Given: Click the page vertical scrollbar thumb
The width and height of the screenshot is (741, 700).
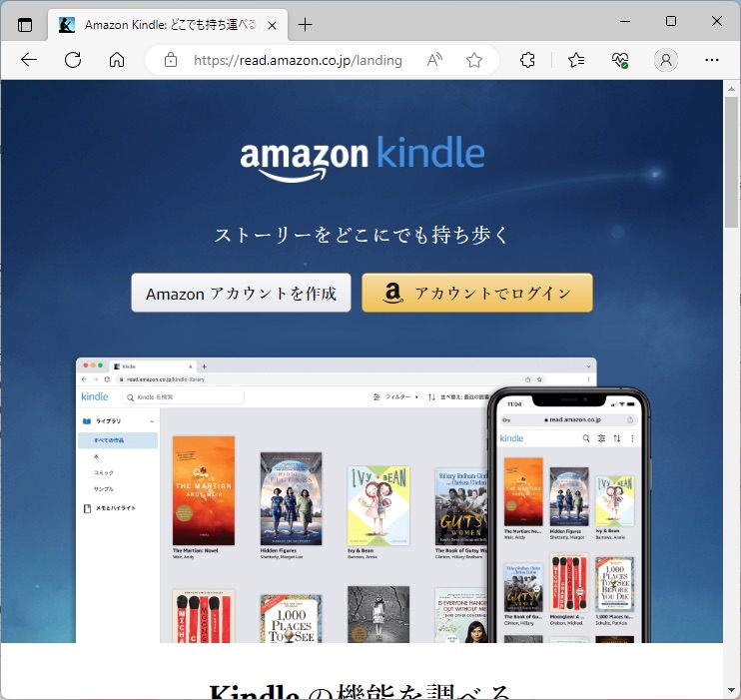Looking at the screenshot, I should coord(731,162).
